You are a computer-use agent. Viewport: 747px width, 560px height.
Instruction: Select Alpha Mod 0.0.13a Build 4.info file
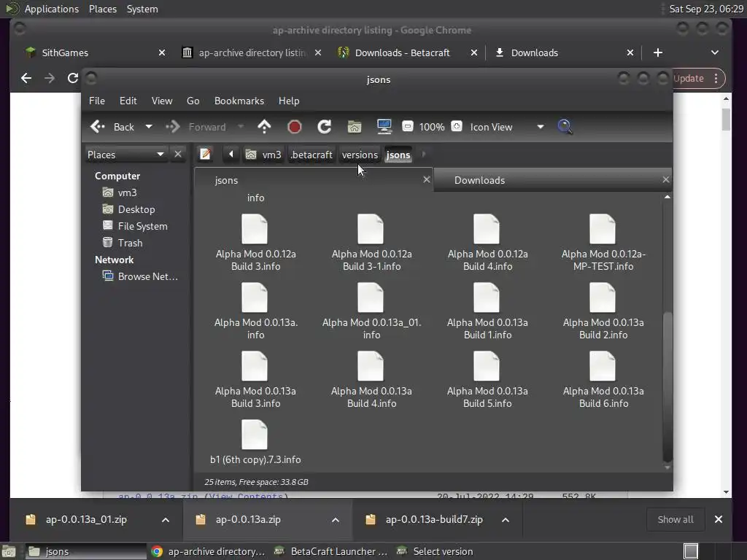point(371,380)
